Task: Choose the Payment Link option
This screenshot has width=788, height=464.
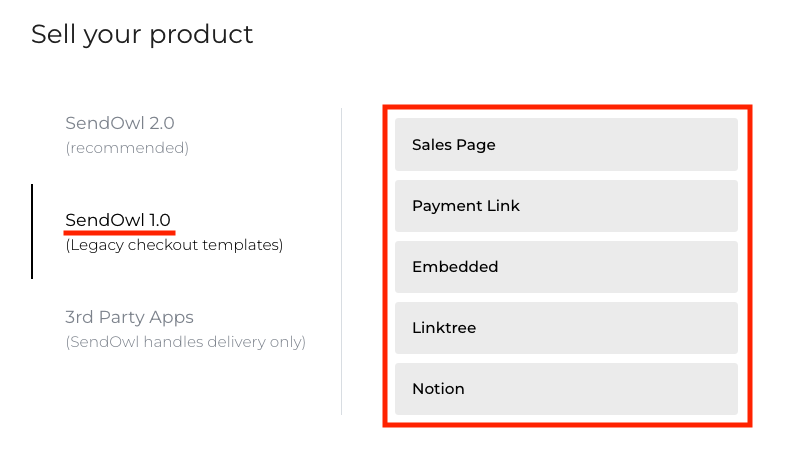Action: coord(566,206)
